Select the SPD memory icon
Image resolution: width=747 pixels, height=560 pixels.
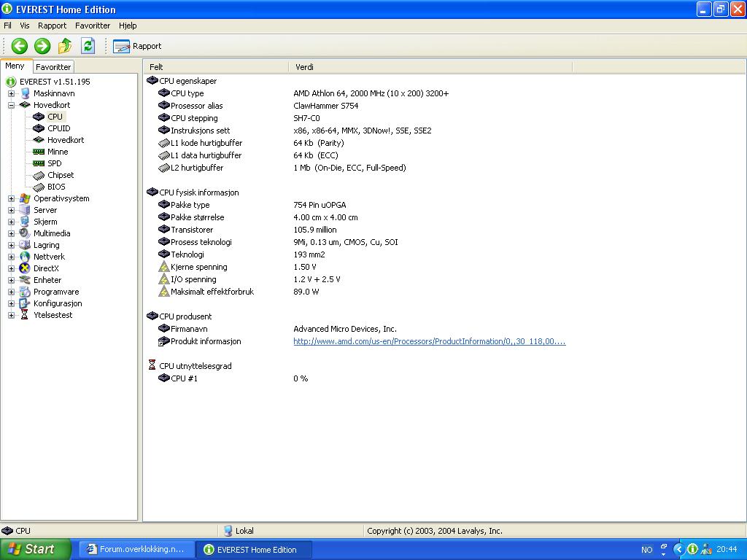coord(39,163)
